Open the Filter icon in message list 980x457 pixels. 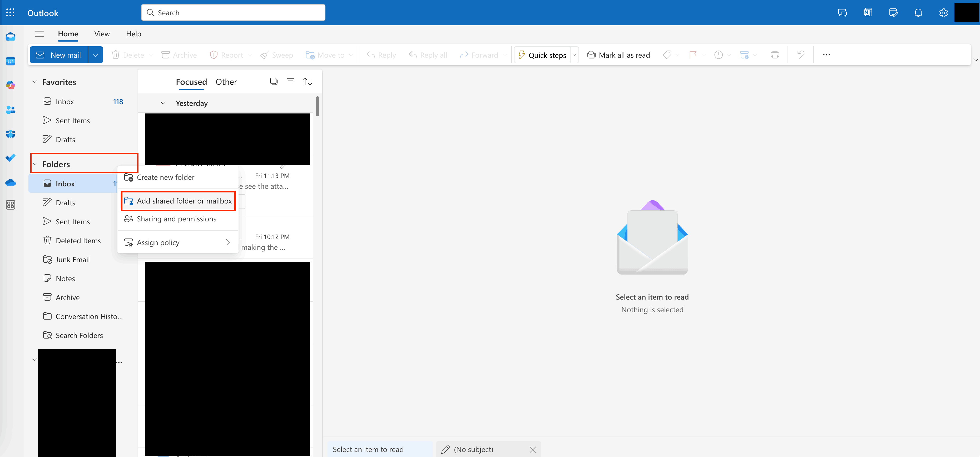click(x=291, y=81)
